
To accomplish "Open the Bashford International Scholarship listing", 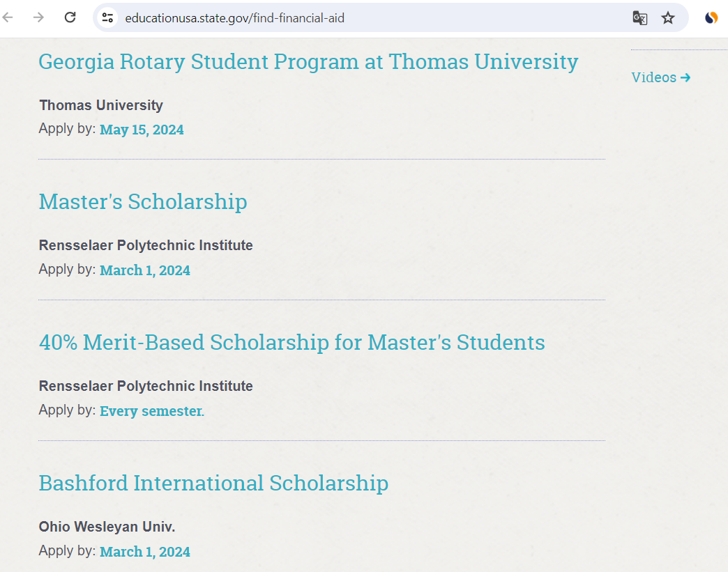I will (x=213, y=483).
